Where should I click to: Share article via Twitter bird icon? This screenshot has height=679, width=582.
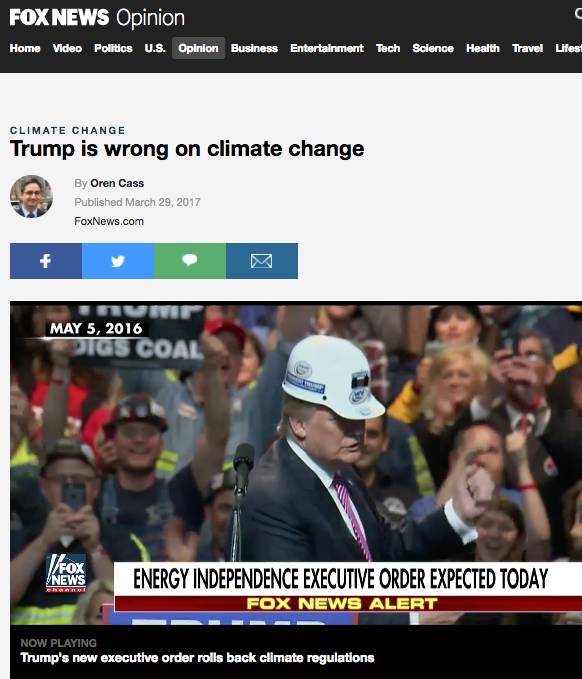click(x=118, y=261)
